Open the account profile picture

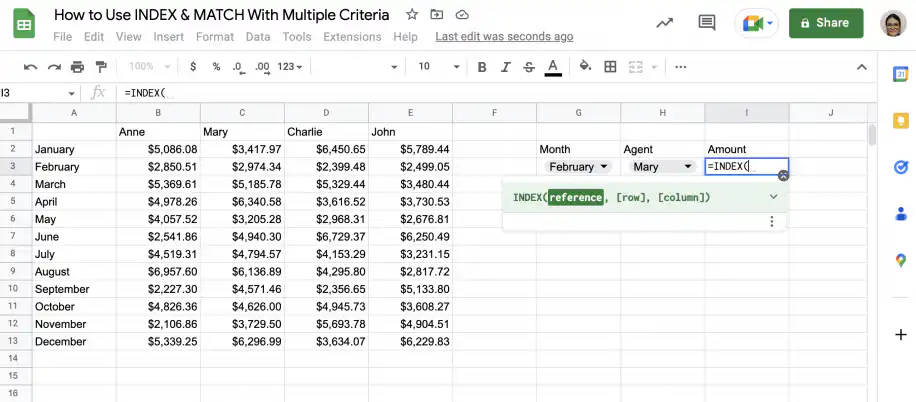[x=893, y=23]
